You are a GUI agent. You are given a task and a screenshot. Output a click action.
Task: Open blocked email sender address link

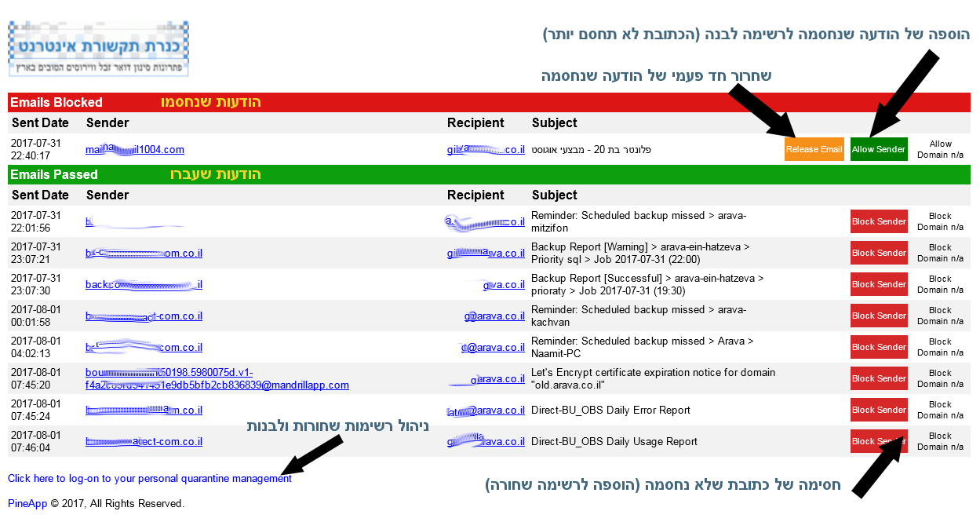click(x=135, y=149)
